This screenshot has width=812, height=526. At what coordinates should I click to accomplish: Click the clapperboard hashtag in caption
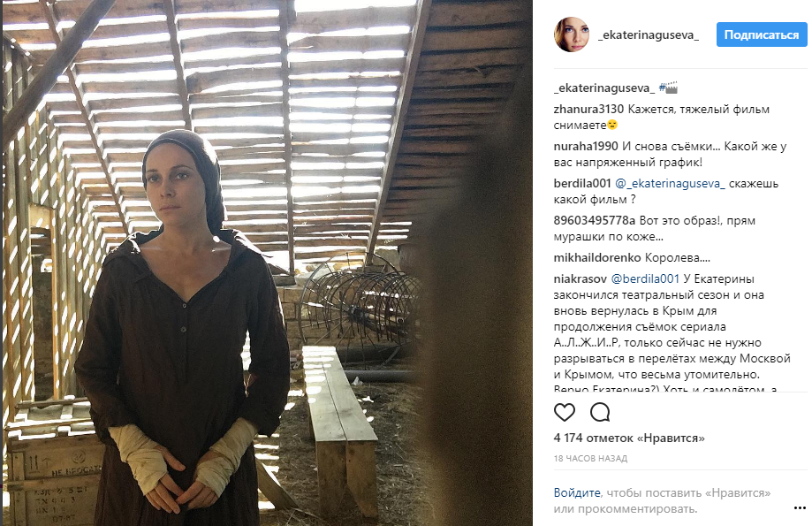669,88
